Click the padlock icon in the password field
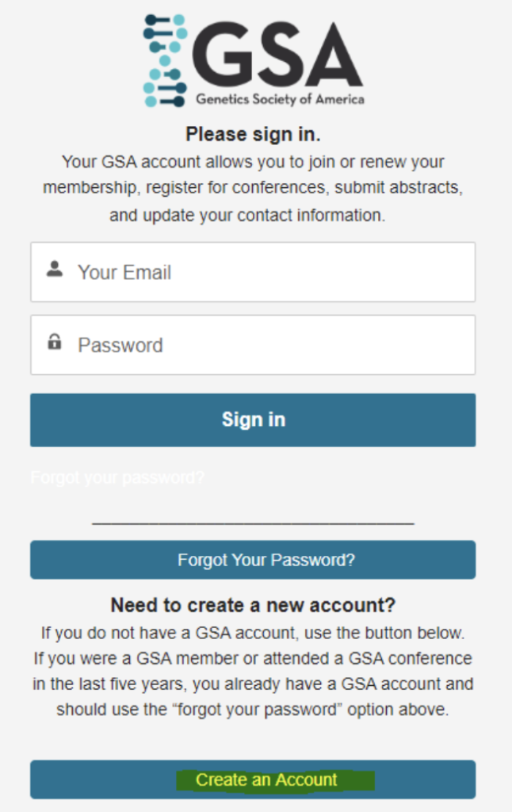 [54, 343]
